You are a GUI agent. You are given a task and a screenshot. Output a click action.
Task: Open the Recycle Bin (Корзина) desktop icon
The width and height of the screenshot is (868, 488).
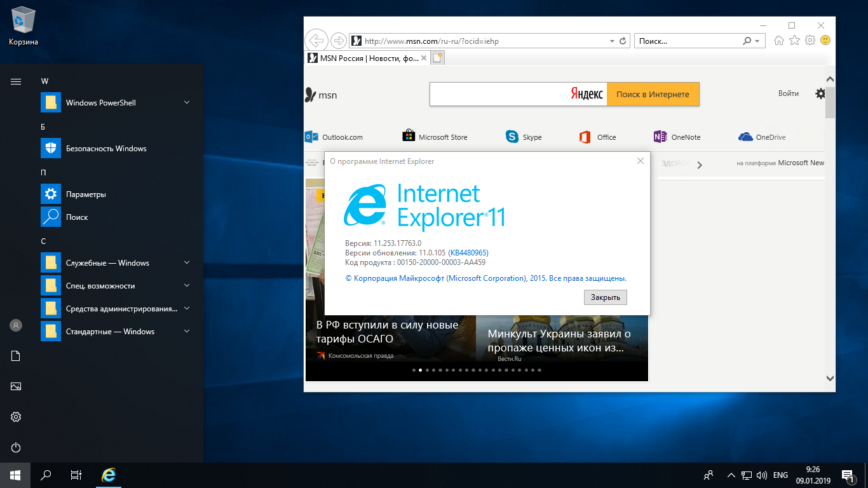[24, 27]
